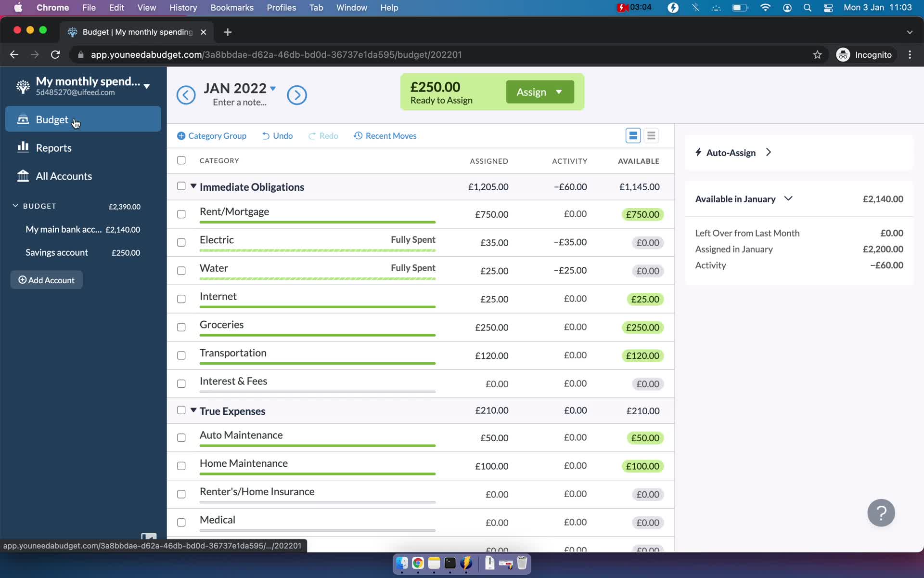Click the Add Account link
The image size is (924, 578).
[47, 280]
